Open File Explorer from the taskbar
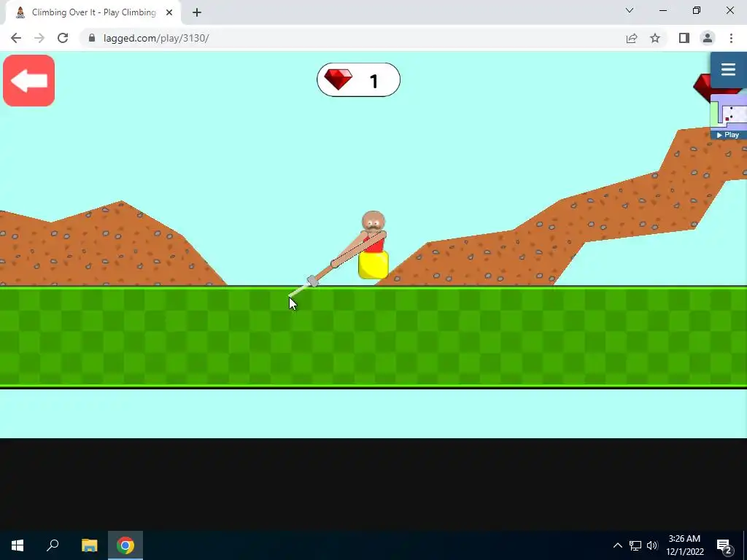Viewport: 747px width, 560px height. click(x=89, y=545)
